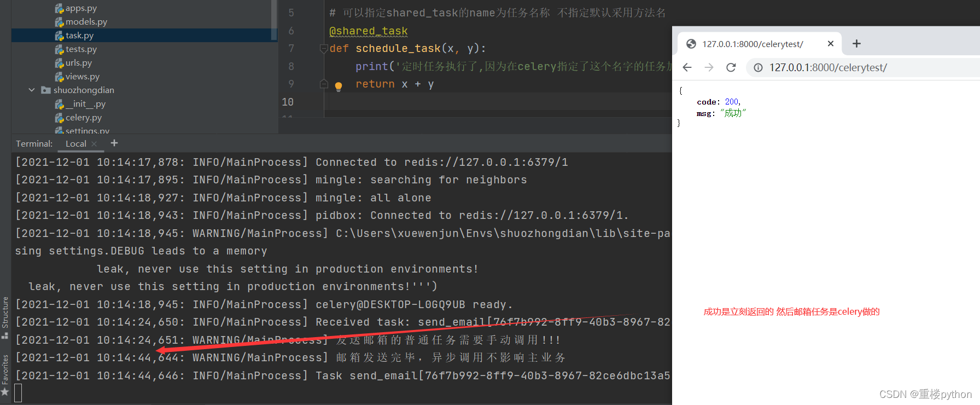Screen dimensions: 980x405
Task: Click the @shared_task decorator text
Action: [x=369, y=31]
